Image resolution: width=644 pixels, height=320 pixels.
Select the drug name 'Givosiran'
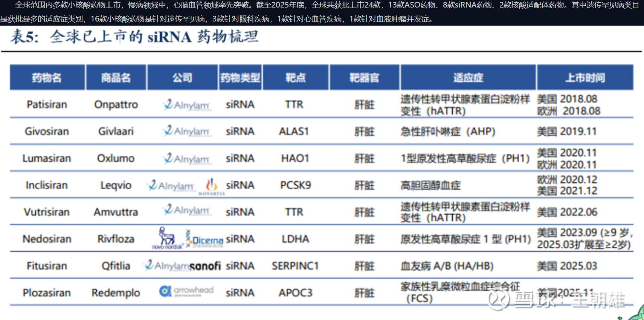tap(47, 131)
